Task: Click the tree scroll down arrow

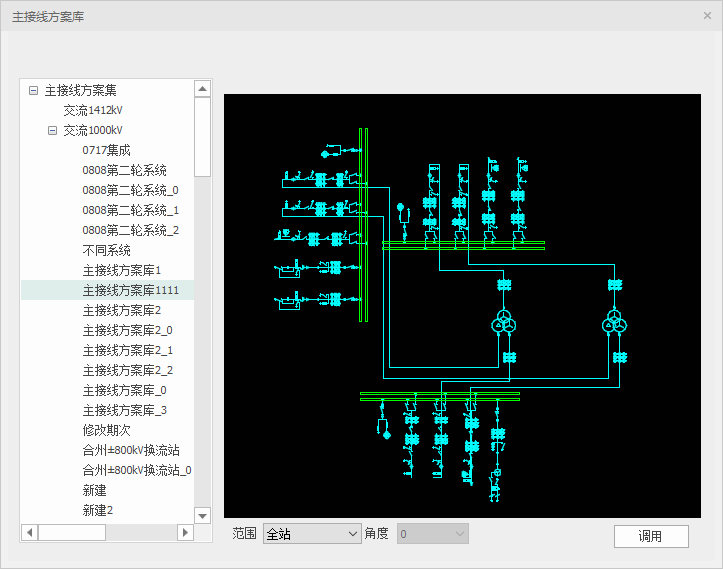Action: point(203,515)
